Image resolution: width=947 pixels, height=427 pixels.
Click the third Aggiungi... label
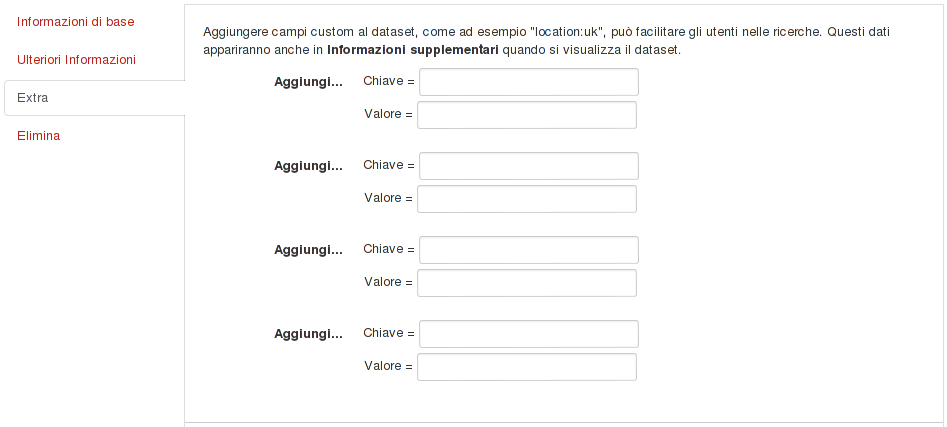coord(309,250)
